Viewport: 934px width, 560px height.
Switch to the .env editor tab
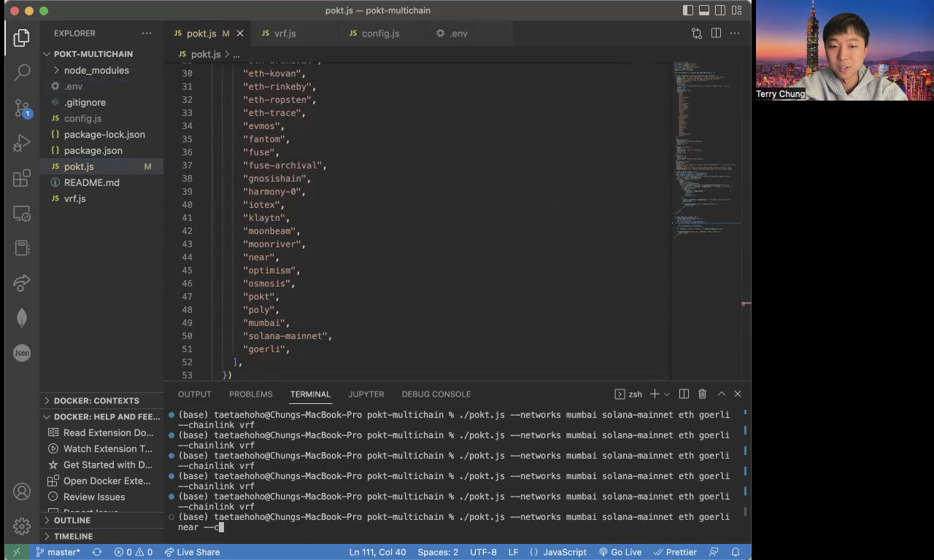coord(458,34)
